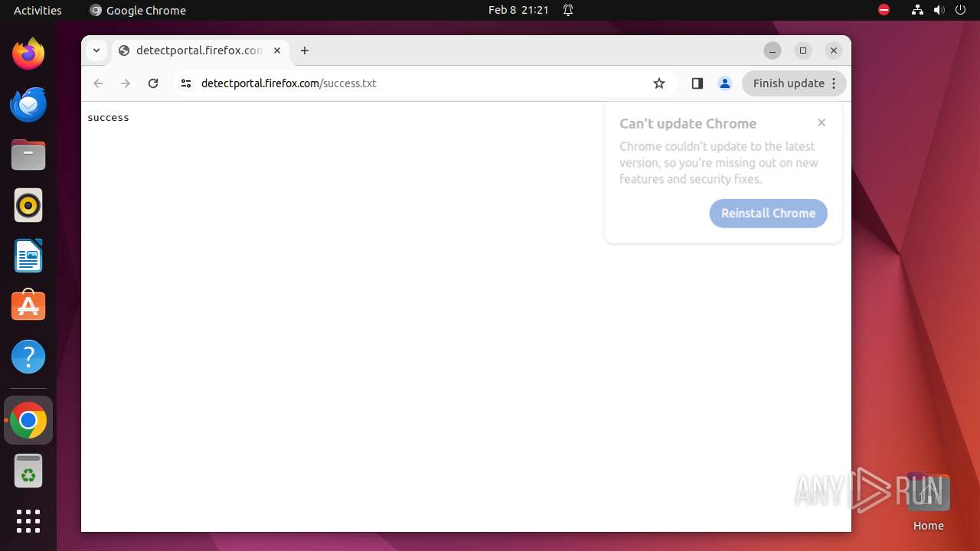Click the Google Chrome dock icon

coord(28,420)
